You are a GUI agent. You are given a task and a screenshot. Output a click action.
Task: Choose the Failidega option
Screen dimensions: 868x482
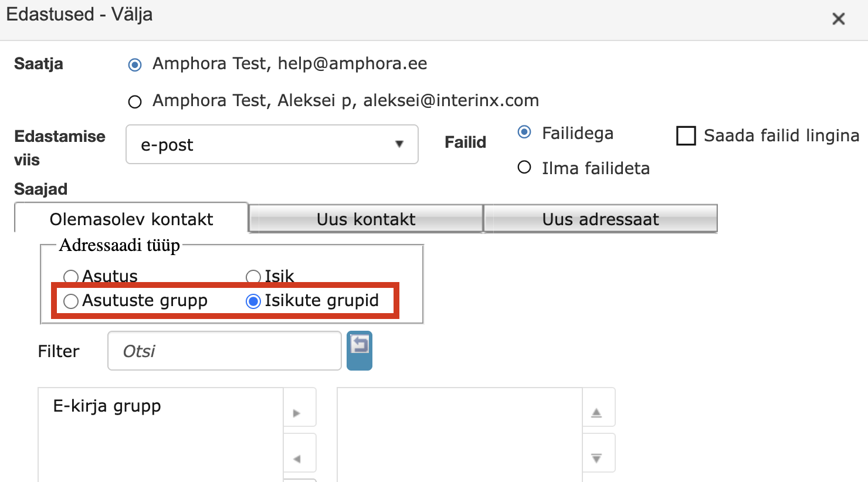click(524, 133)
